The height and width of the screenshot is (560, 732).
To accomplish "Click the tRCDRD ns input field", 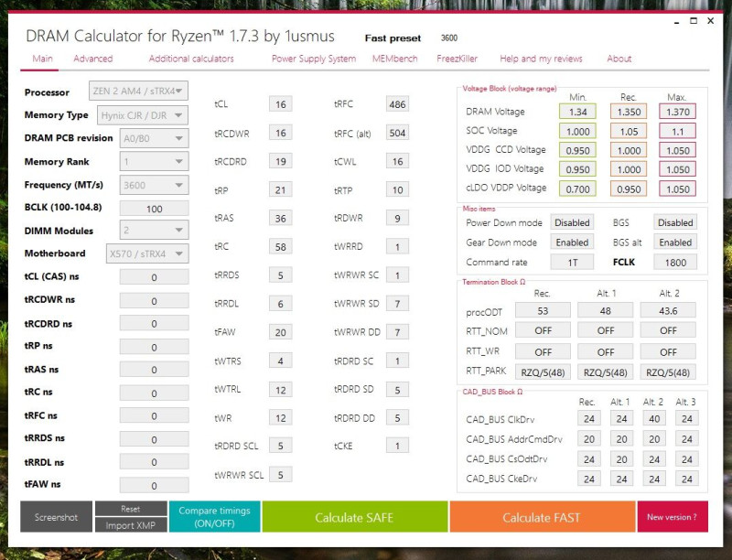I will (x=154, y=323).
